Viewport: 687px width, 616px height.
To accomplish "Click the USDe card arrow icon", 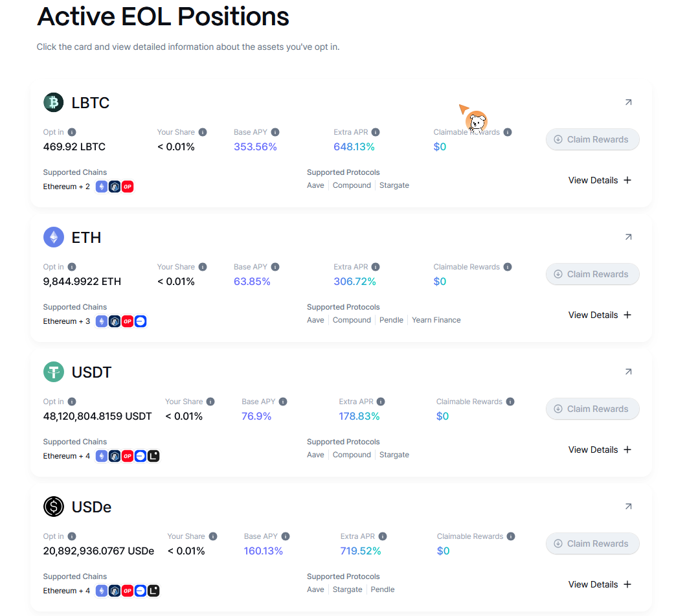I will 628,507.
